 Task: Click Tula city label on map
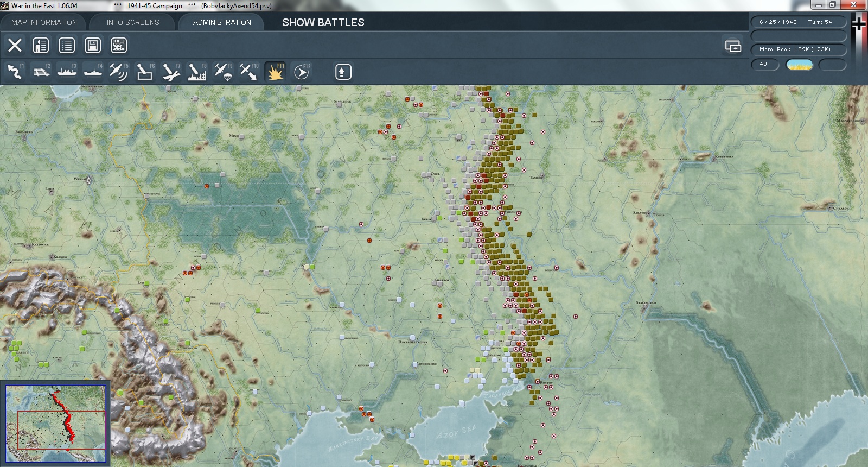tap(459, 140)
